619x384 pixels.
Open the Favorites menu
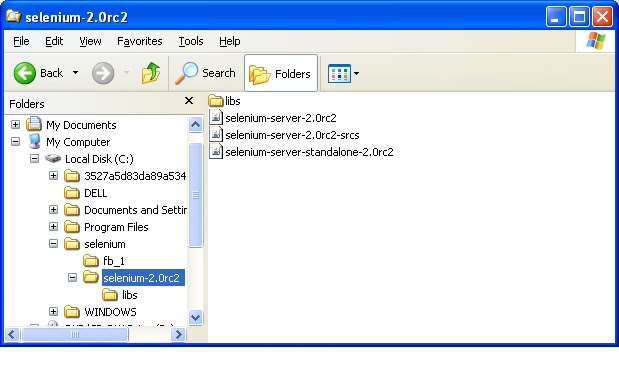click(x=140, y=41)
